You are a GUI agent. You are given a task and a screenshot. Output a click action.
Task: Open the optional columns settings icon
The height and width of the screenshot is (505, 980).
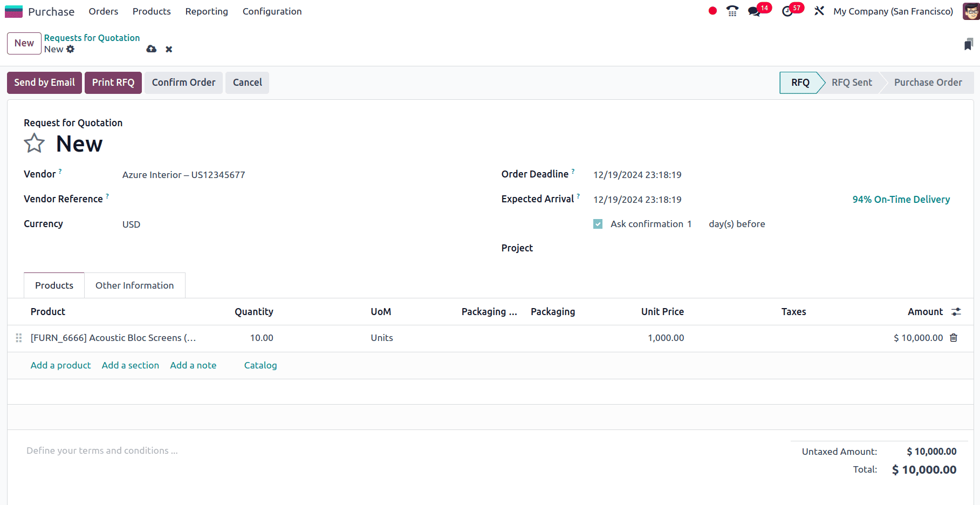pyautogui.click(x=956, y=312)
